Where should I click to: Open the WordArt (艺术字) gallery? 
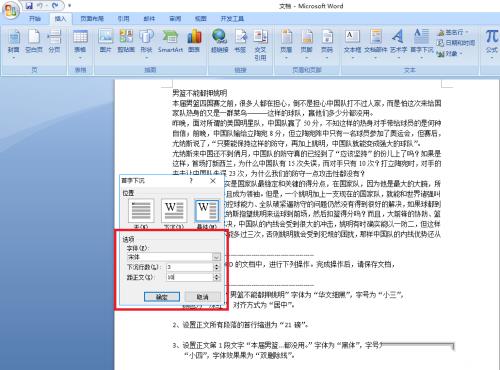398,44
